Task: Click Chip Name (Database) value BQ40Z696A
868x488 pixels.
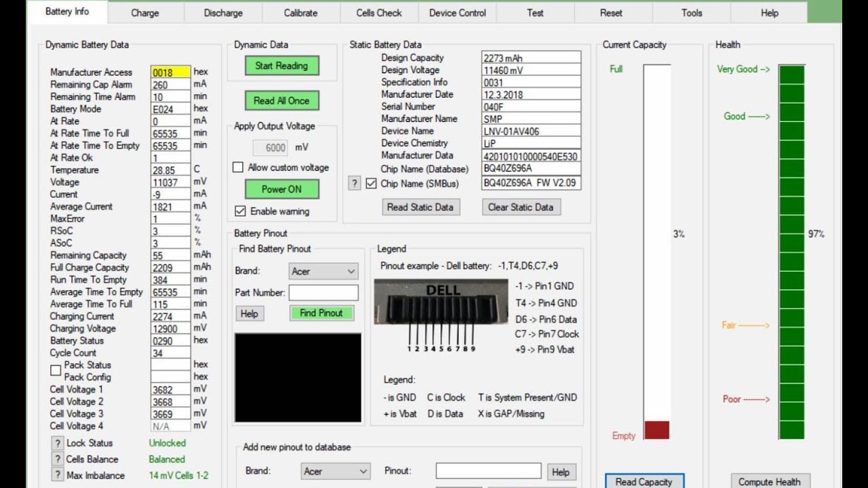Action: pyautogui.click(x=531, y=169)
